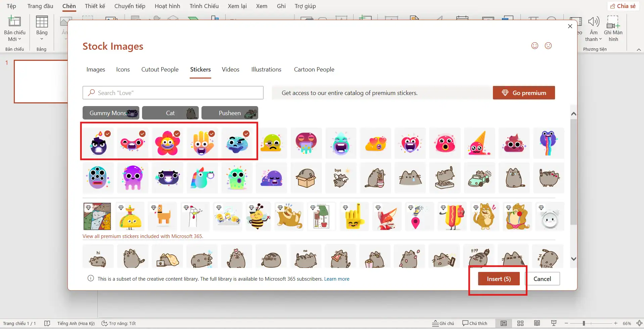Click the Insert (5) button
The width and height of the screenshot is (644, 329).
tap(499, 279)
